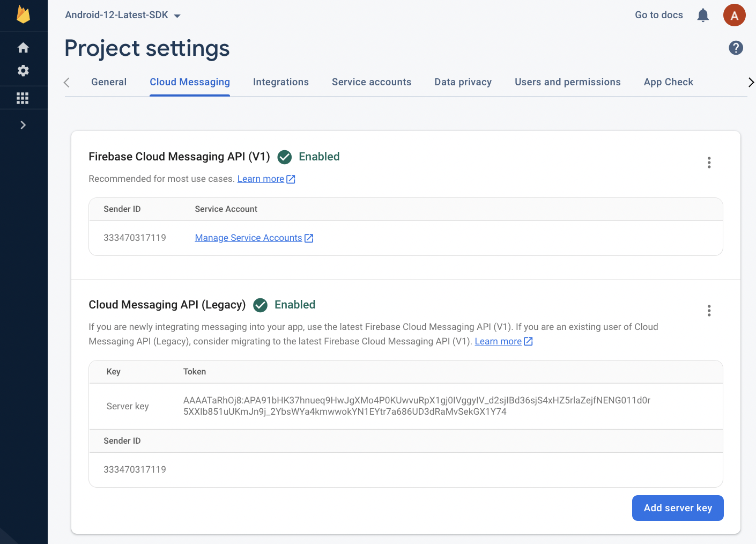This screenshot has width=756, height=544.
Task: Open the all products grid icon
Action: click(x=23, y=98)
